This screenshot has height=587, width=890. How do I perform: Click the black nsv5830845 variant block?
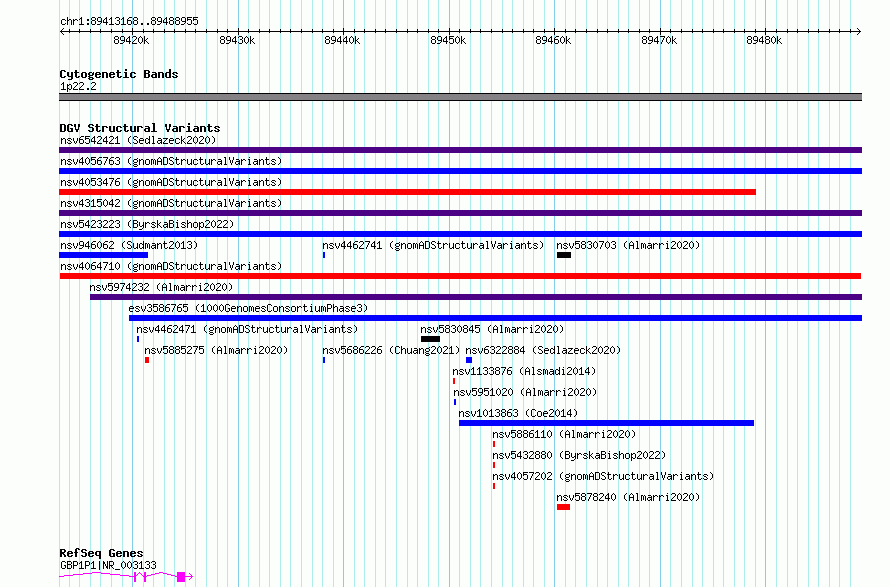tap(430, 339)
